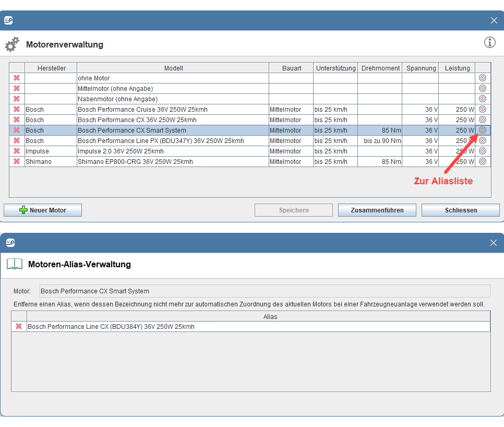
Task: Click the disabled 'Speichern' button
Action: click(x=293, y=210)
